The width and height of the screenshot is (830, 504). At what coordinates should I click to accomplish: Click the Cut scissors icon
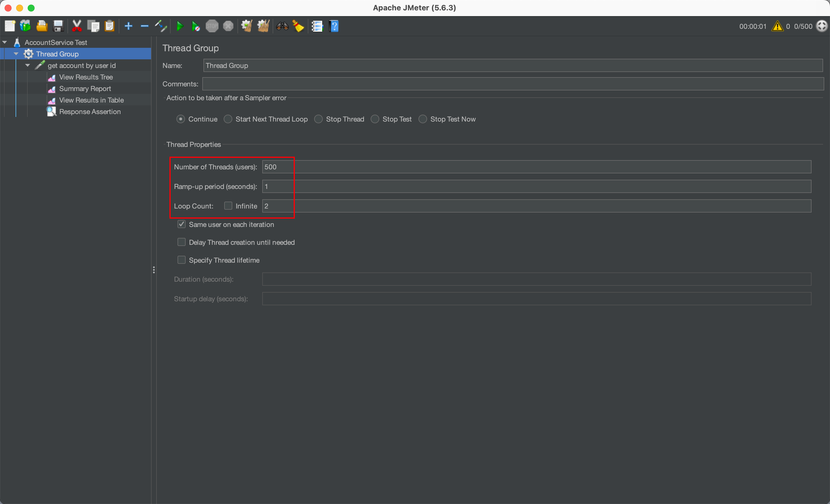click(77, 26)
